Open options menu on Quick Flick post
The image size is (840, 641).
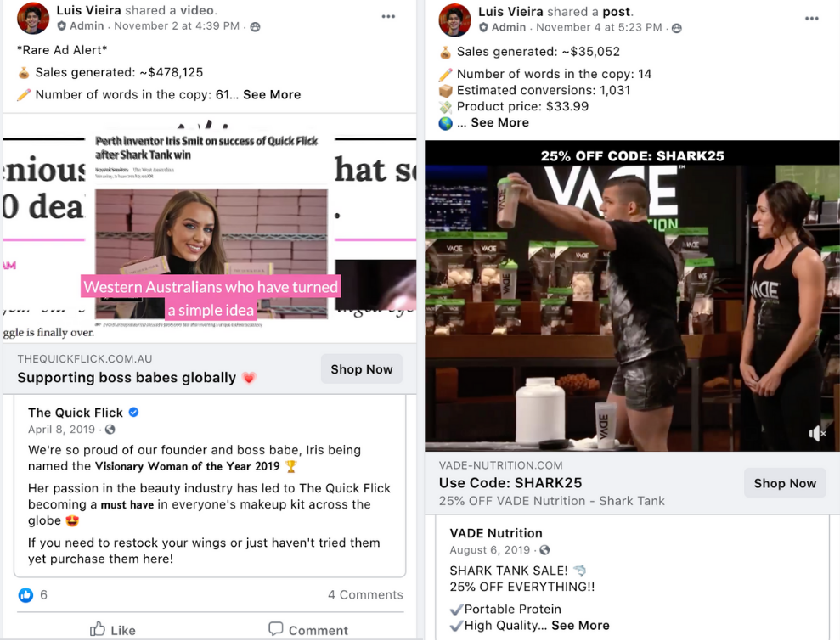coord(388,17)
